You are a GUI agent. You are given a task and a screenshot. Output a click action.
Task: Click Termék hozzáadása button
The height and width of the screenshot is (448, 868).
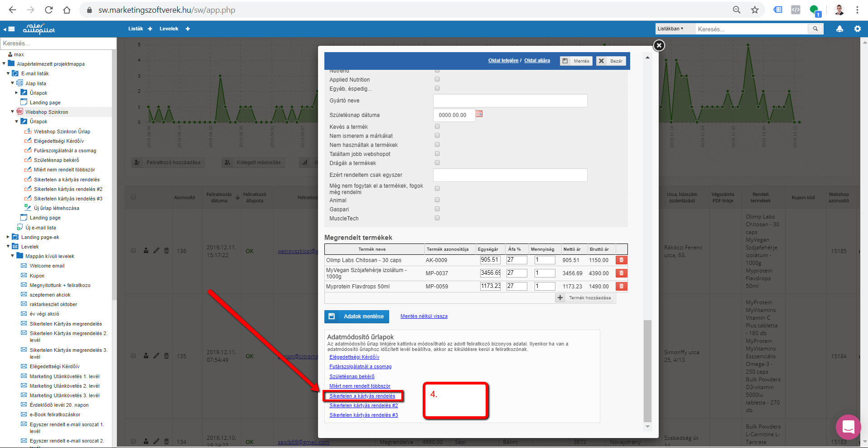point(585,298)
